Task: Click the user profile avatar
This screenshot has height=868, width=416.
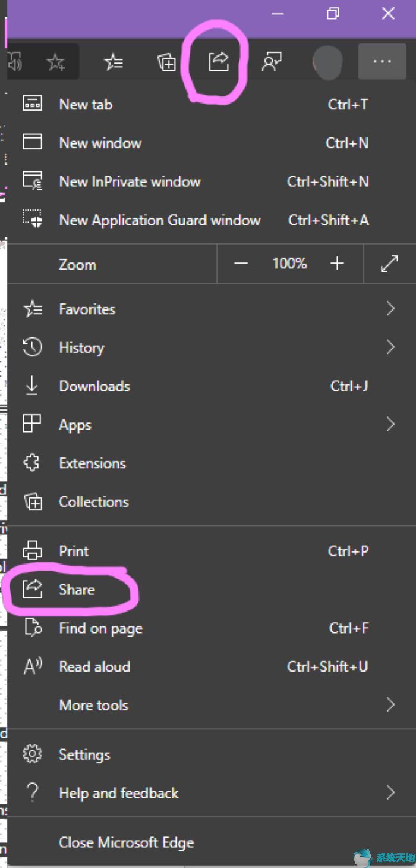Action: [327, 61]
